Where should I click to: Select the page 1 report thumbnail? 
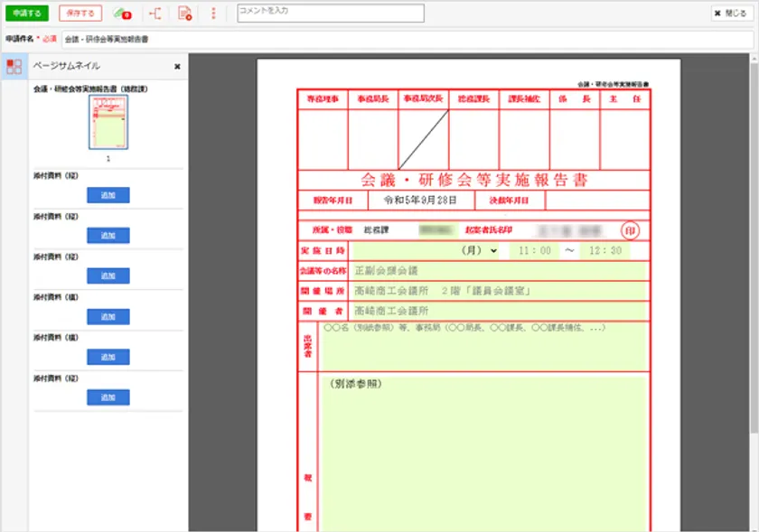[108, 122]
